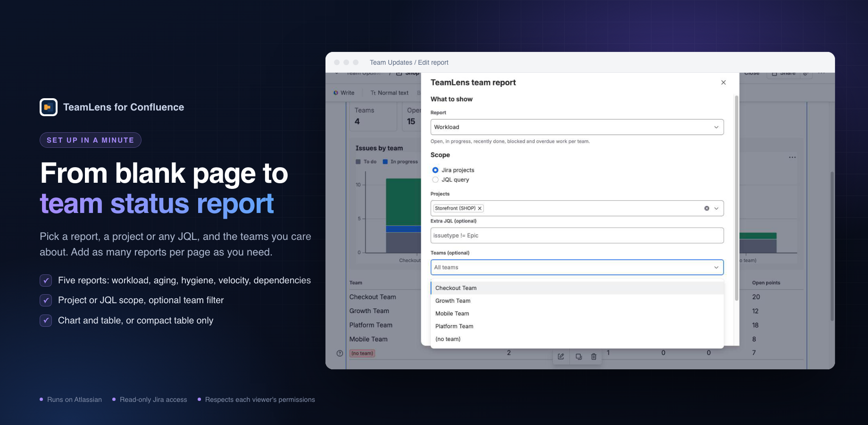
Task: Click the In progress legend blue square
Action: (x=385, y=161)
